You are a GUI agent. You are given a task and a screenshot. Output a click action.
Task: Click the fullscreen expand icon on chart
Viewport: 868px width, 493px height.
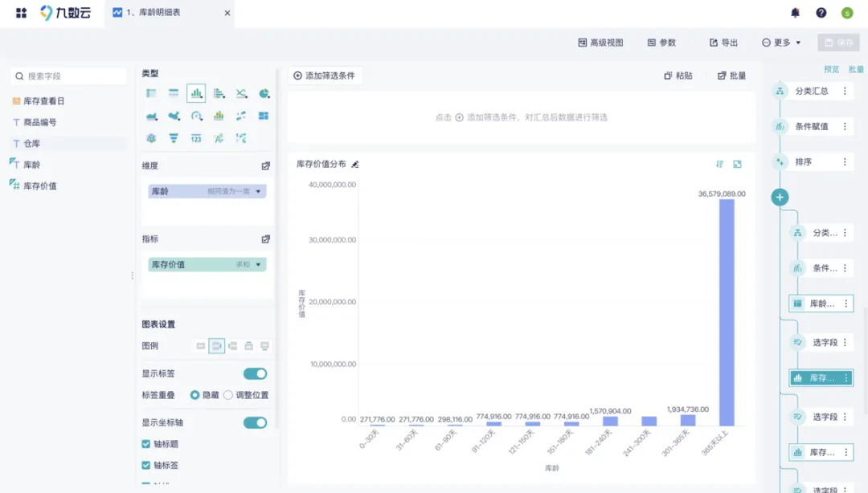(737, 164)
